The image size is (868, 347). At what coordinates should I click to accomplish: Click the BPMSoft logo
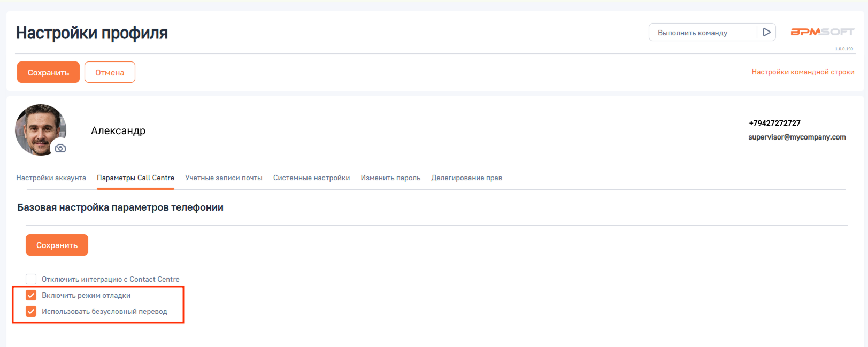click(822, 32)
